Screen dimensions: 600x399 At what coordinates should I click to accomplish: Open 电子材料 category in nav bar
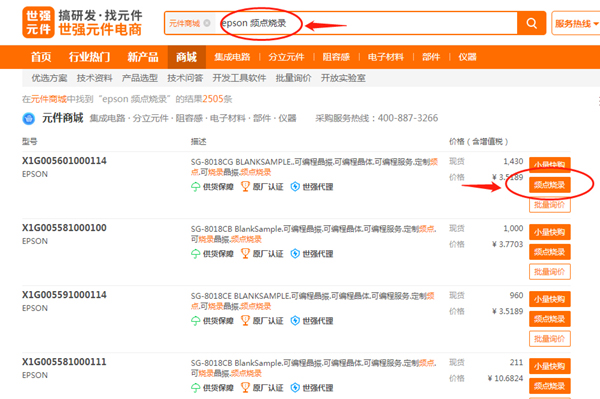tap(385, 57)
